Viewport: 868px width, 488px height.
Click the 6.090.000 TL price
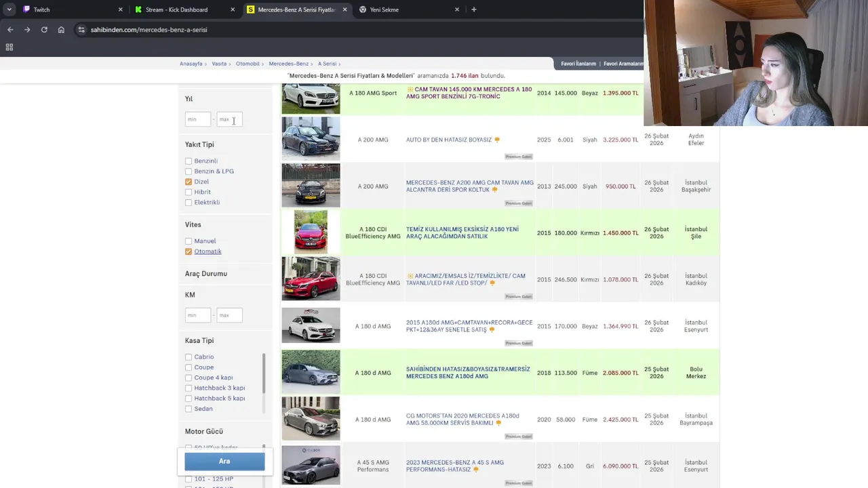click(620, 466)
